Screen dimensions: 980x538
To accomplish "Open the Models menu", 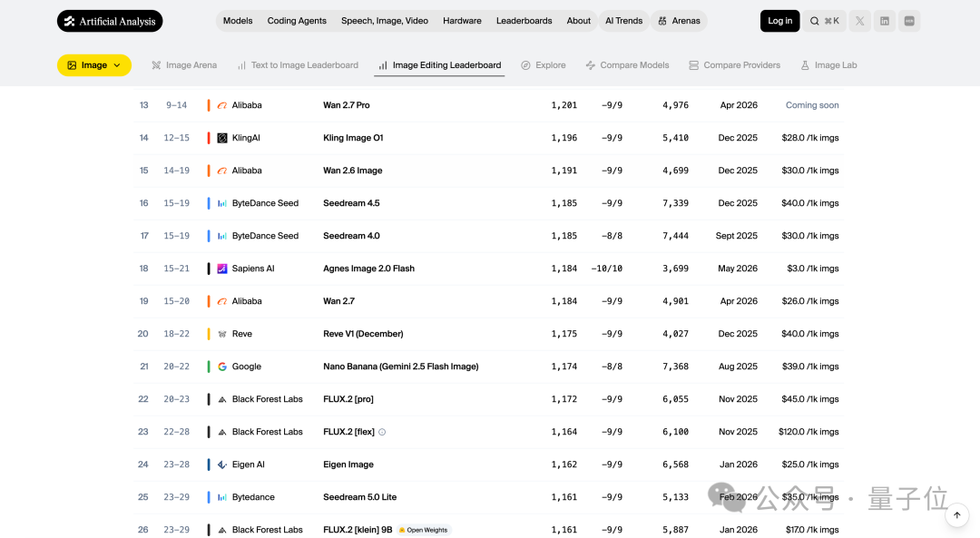I will tap(238, 21).
